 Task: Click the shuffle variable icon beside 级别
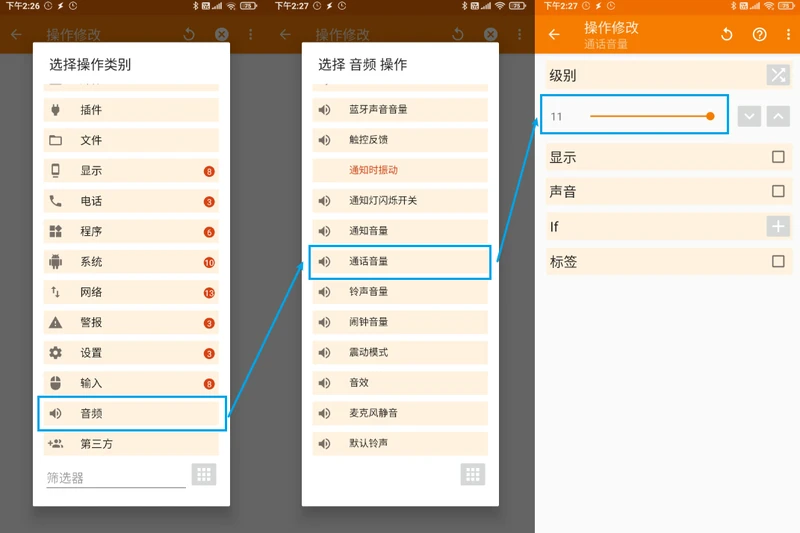click(778, 75)
